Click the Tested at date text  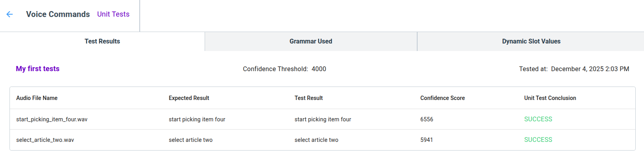(574, 69)
